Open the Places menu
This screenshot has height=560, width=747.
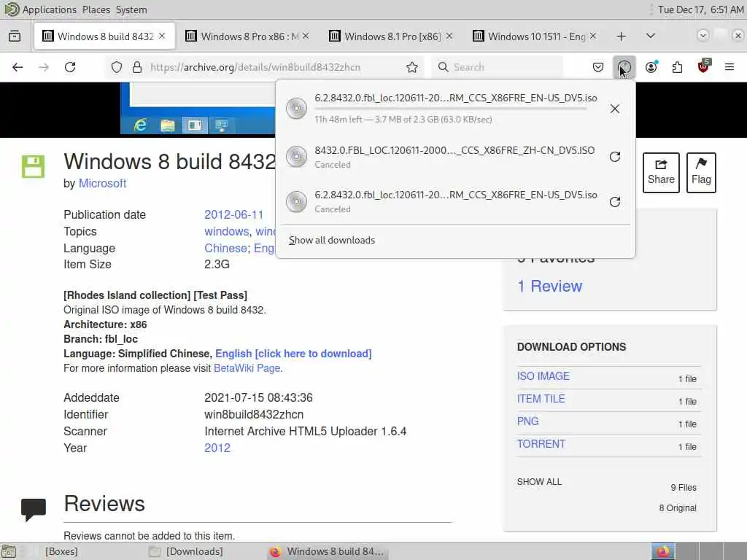click(x=96, y=9)
